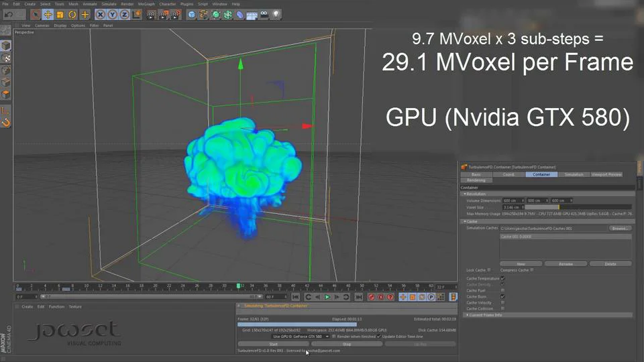Click the red Record Active Objects button
This screenshot has height=362, width=644.
(x=371, y=297)
